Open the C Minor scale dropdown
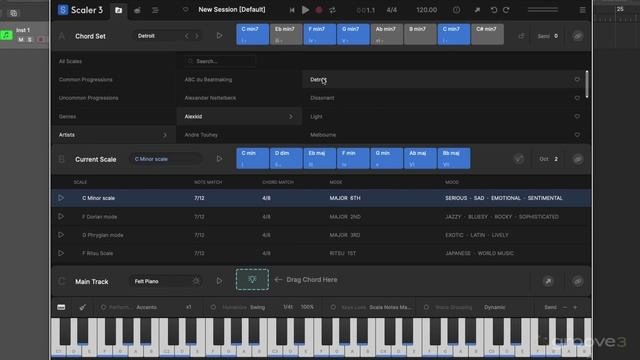Image resolution: width=640 pixels, height=360 pixels. [x=165, y=159]
